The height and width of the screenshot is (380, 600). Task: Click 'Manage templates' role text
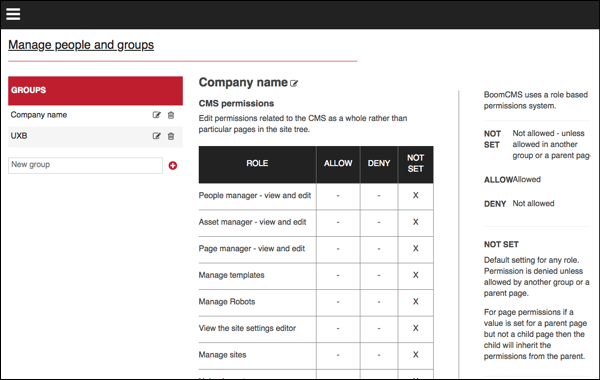click(x=232, y=275)
